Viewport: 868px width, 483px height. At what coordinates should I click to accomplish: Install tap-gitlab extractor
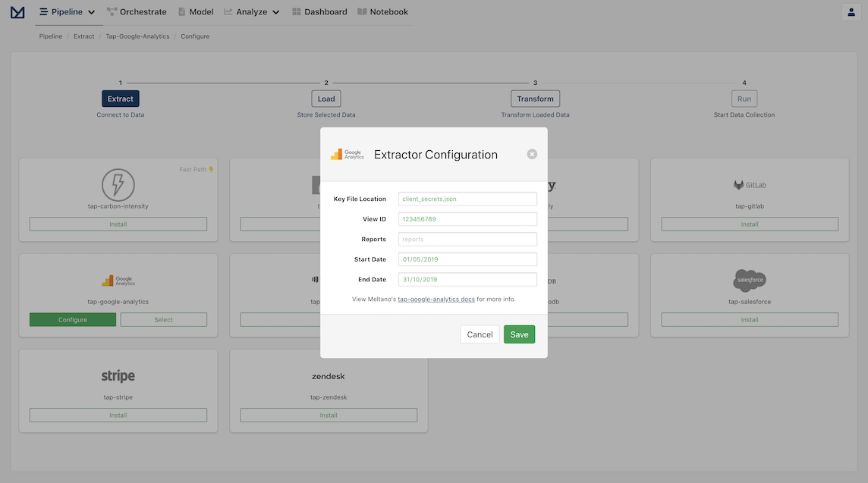coord(750,224)
